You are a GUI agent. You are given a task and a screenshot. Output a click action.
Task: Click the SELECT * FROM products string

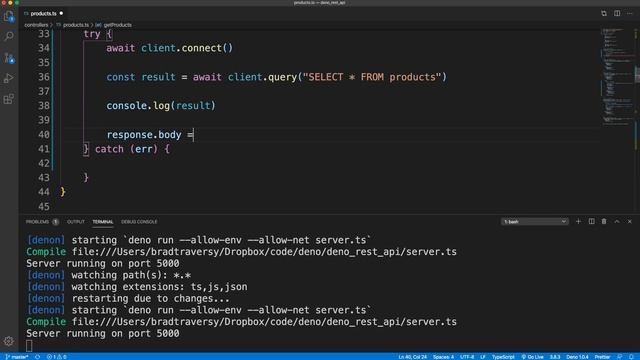372,77
